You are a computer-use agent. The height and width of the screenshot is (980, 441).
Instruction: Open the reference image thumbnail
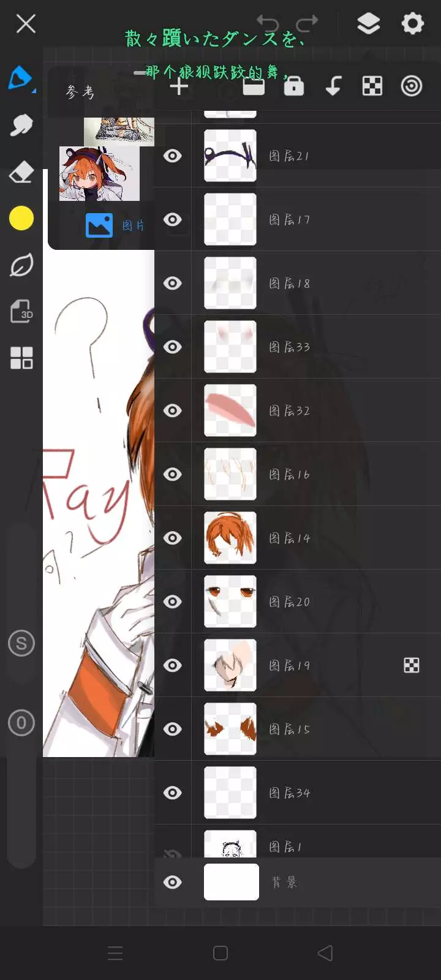pos(99,173)
